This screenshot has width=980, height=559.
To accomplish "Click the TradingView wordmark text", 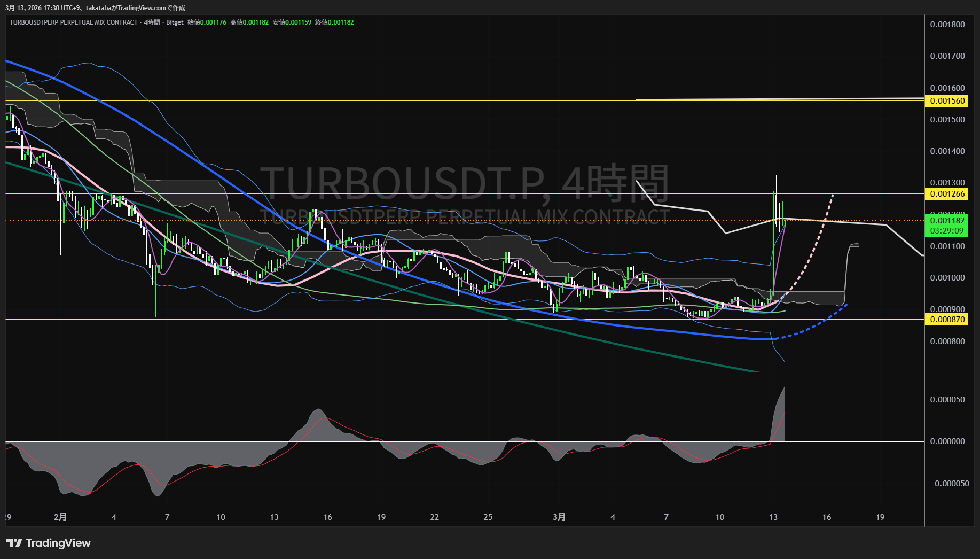I will point(58,543).
